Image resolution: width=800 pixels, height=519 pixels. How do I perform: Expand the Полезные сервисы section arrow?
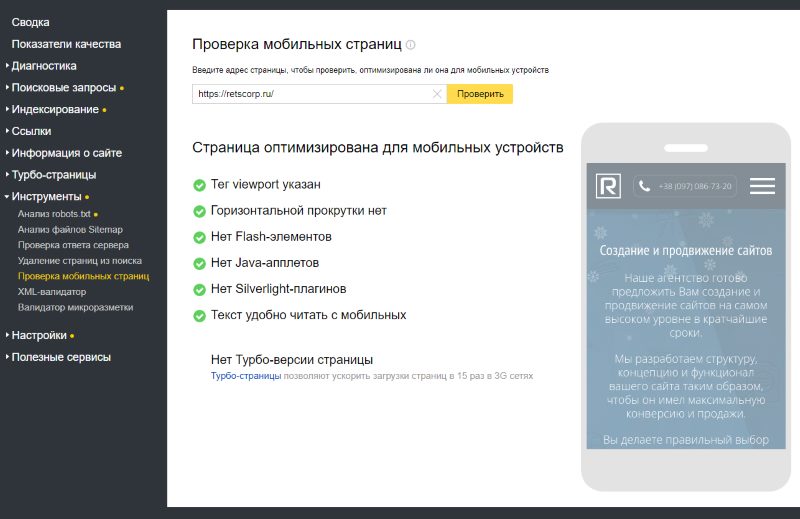coord(7,357)
